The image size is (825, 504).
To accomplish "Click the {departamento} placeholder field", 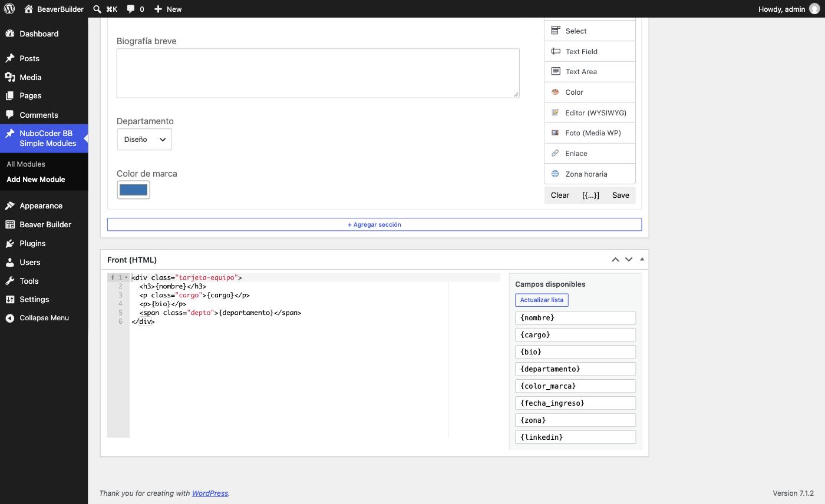I will [x=575, y=369].
